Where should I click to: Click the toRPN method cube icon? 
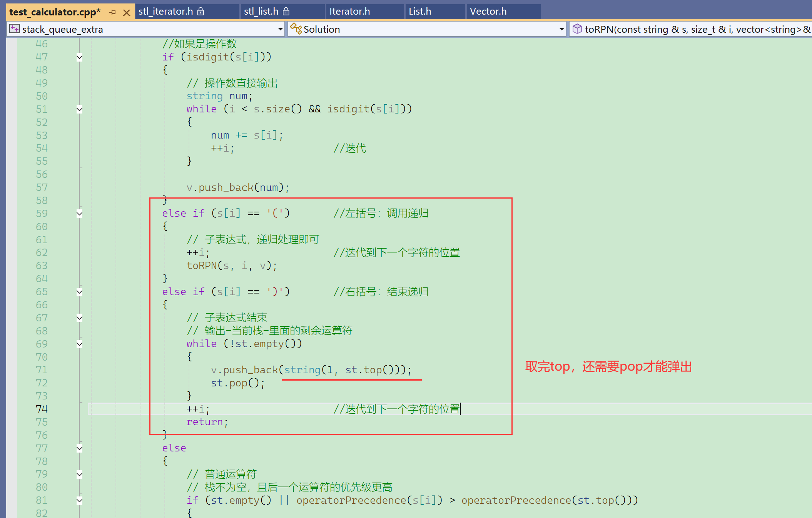[x=577, y=29]
